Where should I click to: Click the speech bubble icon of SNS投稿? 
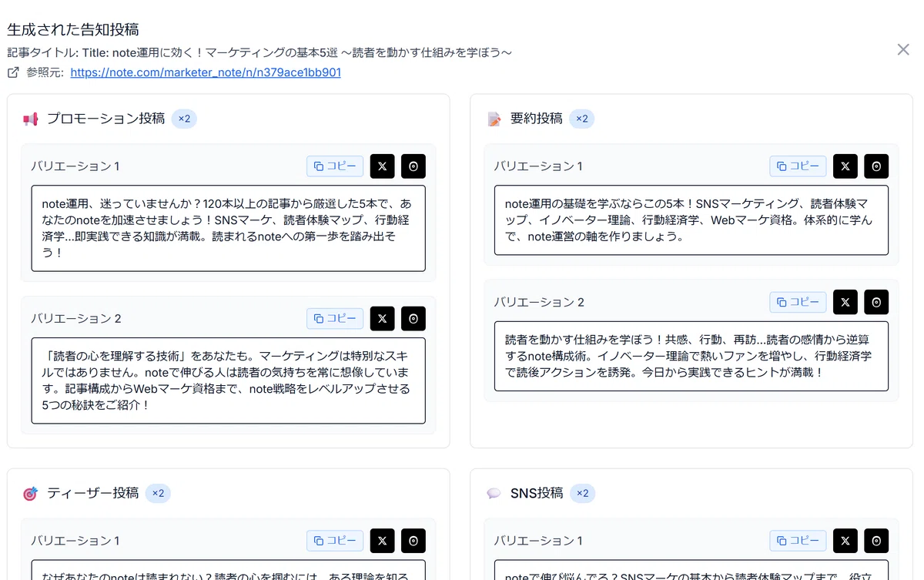(x=494, y=493)
